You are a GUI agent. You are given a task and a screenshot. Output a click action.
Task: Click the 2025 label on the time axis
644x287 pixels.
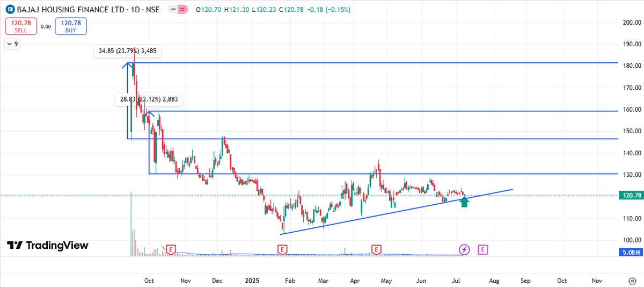tap(252, 281)
